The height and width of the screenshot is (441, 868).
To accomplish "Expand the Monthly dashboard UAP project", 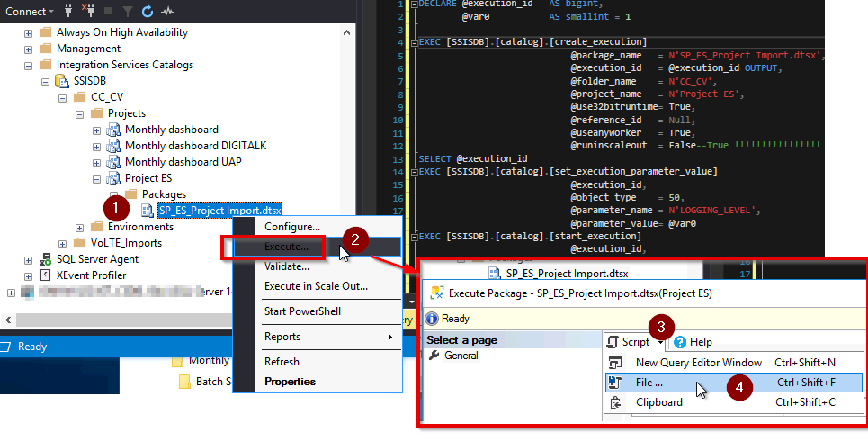I will click(97, 163).
